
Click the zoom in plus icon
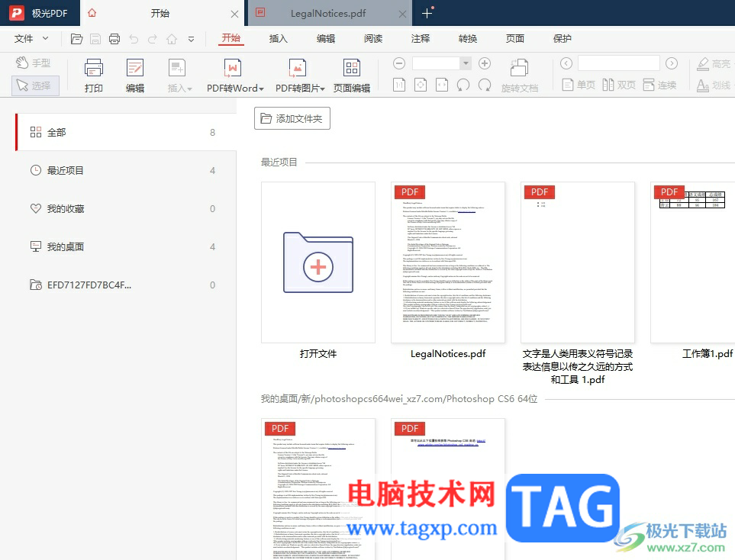[x=484, y=63]
